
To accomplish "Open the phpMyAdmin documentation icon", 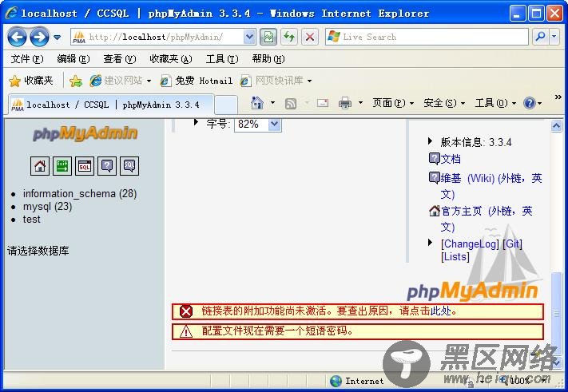I will [107, 166].
